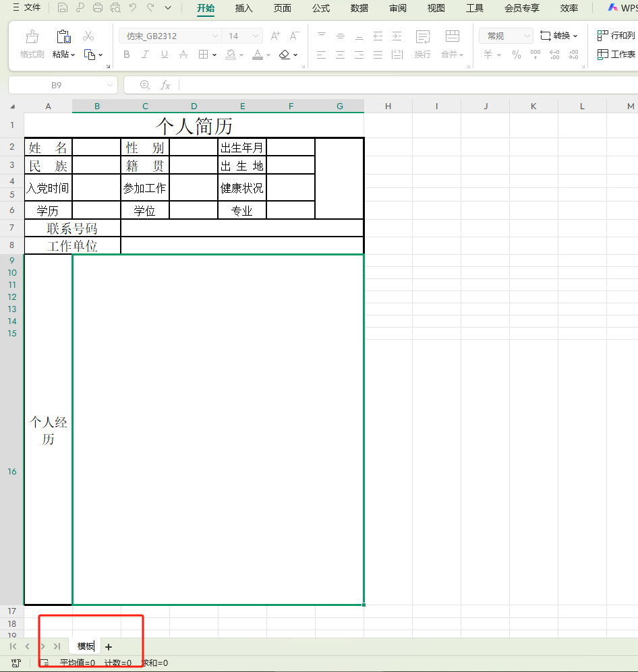Image resolution: width=638 pixels, height=672 pixels.
Task: Align text to vertical middle
Action: (x=341, y=36)
